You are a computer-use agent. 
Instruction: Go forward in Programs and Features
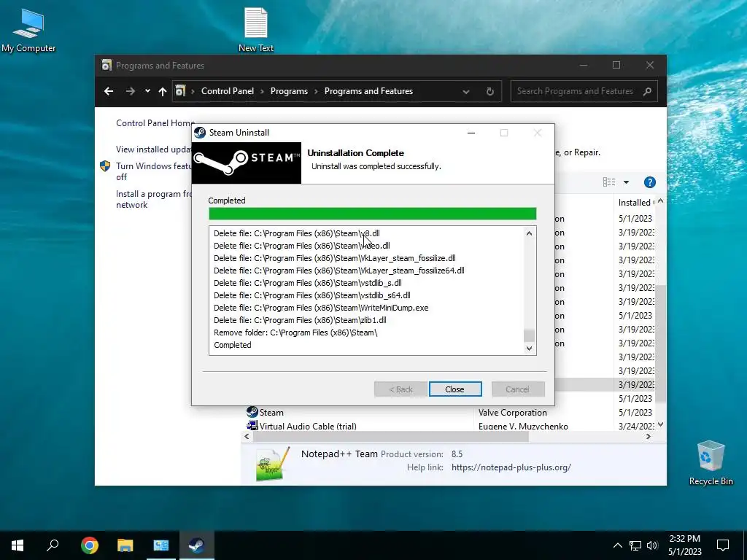click(x=130, y=91)
